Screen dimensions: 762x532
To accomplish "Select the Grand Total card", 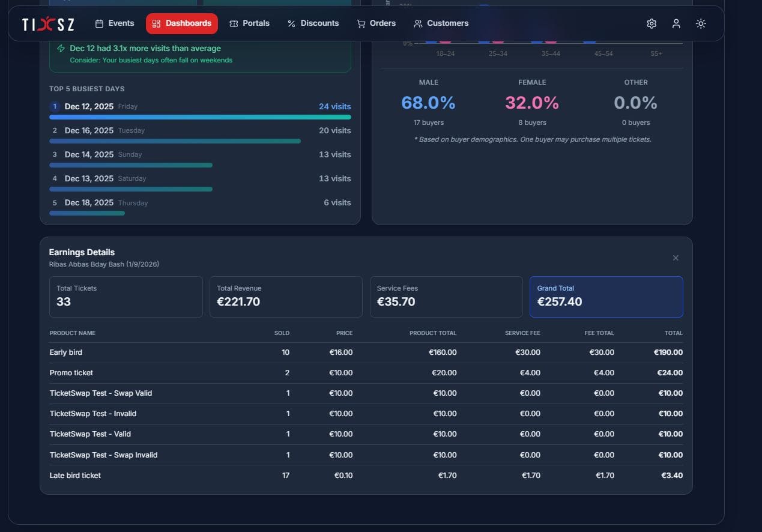I will 606,297.
